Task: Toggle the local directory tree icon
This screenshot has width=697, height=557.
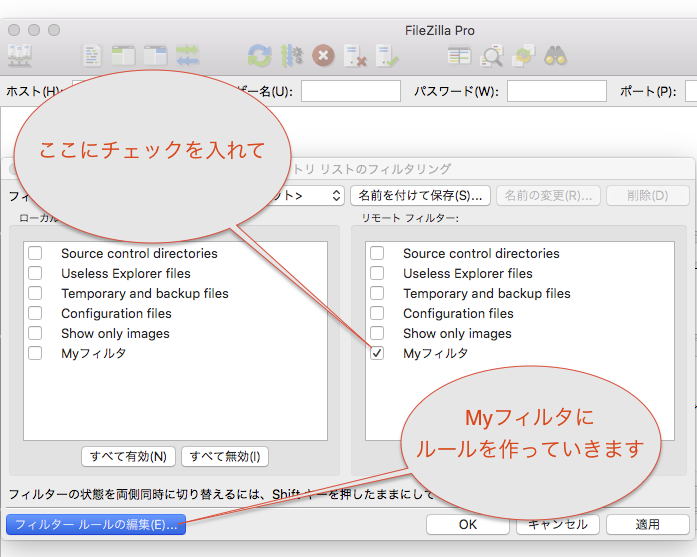Action: [x=123, y=56]
